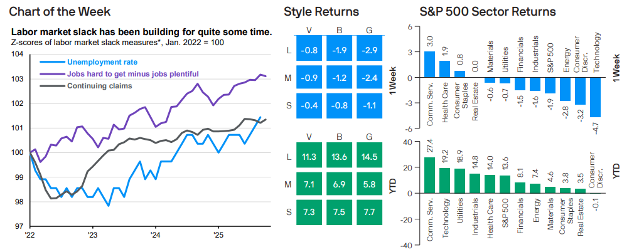Click the "Continuing claims" legend label

click(x=99, y=86)
